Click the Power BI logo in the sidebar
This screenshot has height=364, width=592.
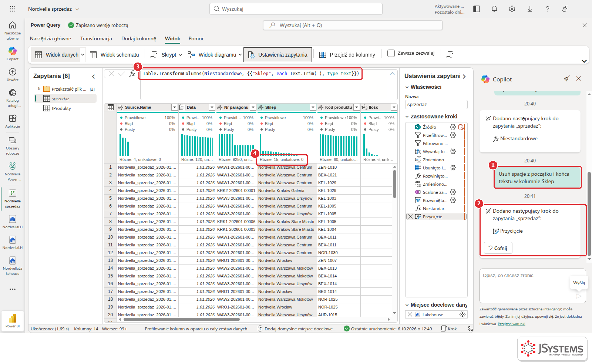tap(13, 320)
